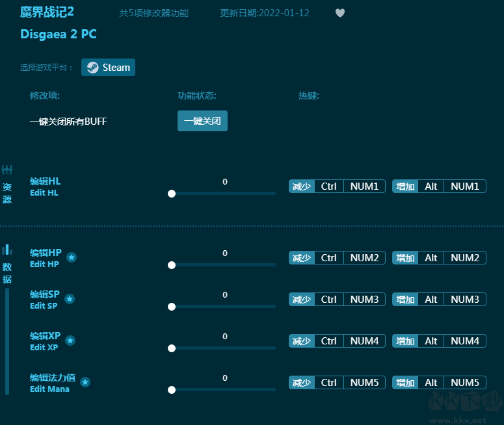The width and height of the screenshot is (504, 425).
Task: Click the resources section icon in sidebar
Action: 7,170
